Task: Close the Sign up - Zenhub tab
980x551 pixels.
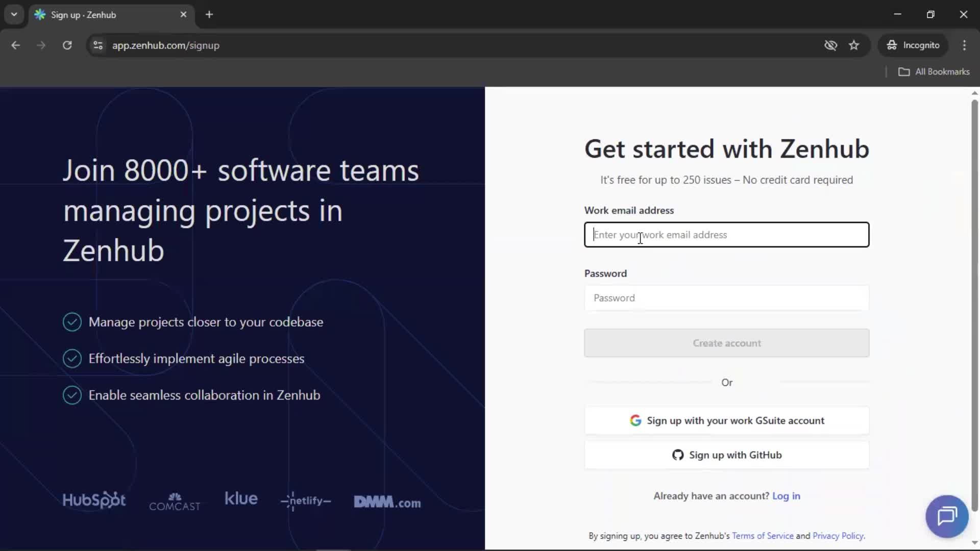Action: click(x=183, y=14)
